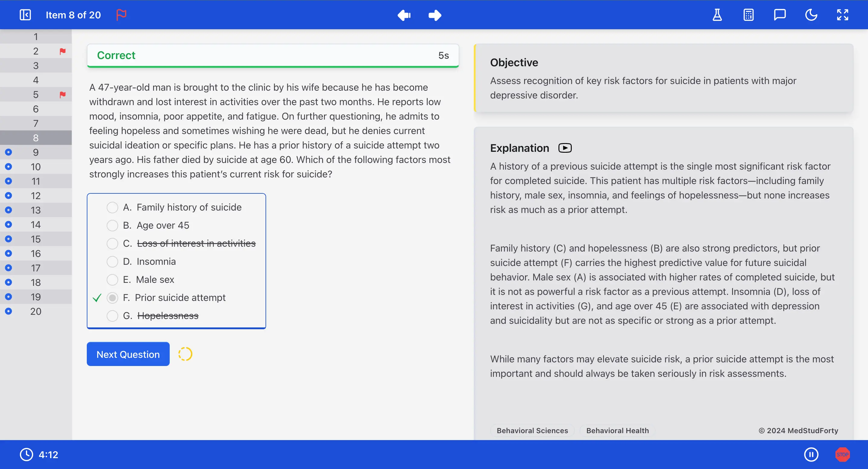Select option A Family history of suicide
The height and width of the screenshot is (469, 868).
[112, 208]
